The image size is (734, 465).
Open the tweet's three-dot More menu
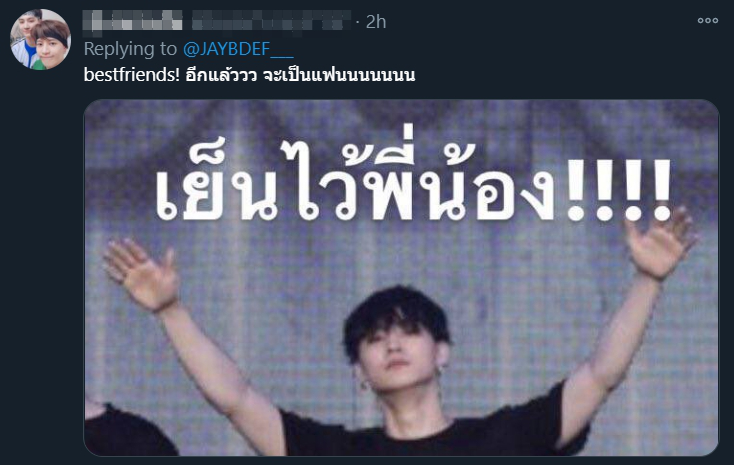pos(707,21)
